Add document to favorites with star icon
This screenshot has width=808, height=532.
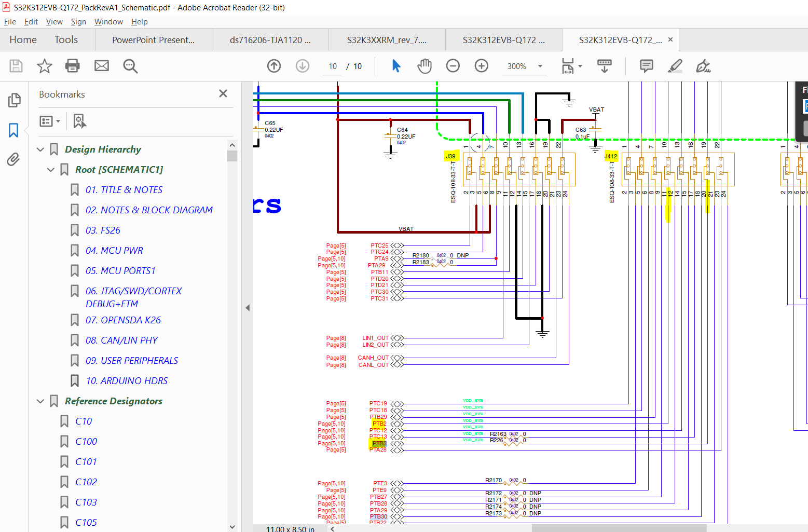pyautogui.click(x=44, y=66)
